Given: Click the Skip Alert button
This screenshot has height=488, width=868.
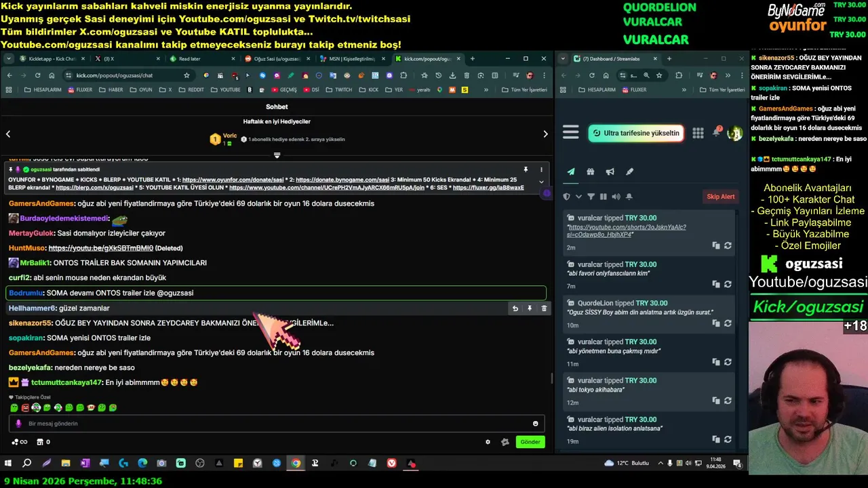Looking at the screenshot, I should click(x=721, y=197).
